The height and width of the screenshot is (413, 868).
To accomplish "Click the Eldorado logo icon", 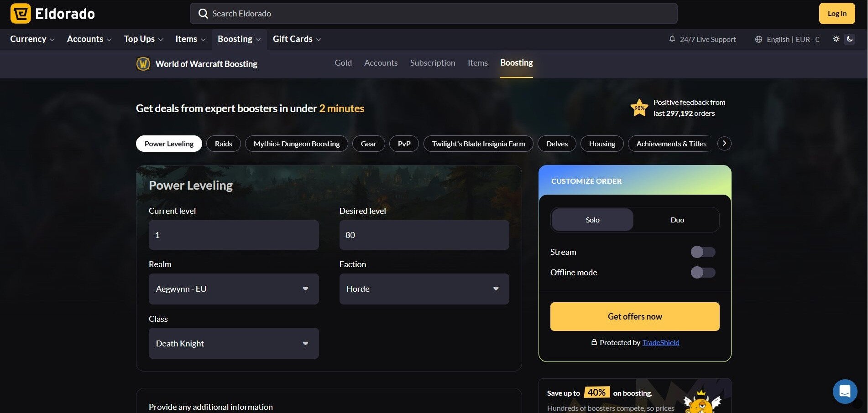I will [21, 14].
